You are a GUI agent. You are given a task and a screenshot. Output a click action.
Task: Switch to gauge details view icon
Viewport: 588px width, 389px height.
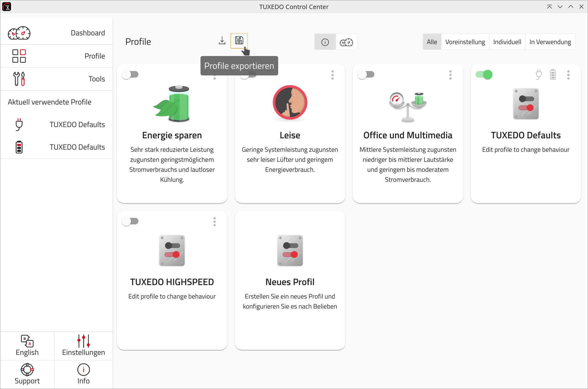pyautogui.click(x=346, y=42)
